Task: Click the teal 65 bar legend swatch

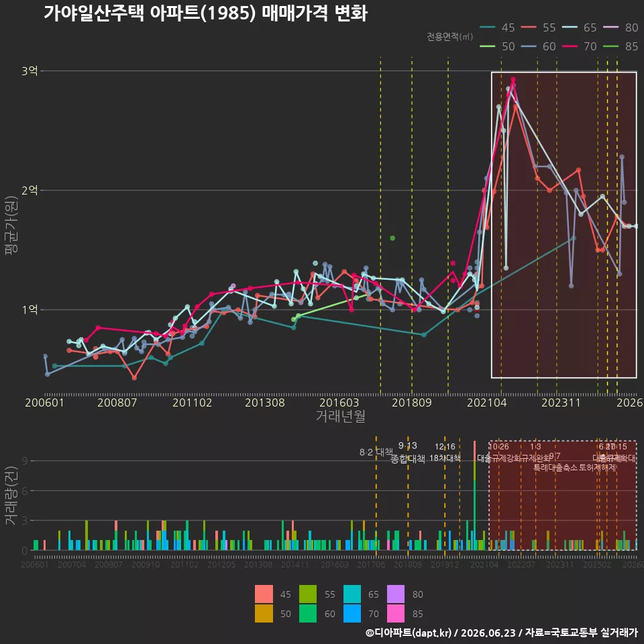Action: pyautogui.click(x=352, y=594)
